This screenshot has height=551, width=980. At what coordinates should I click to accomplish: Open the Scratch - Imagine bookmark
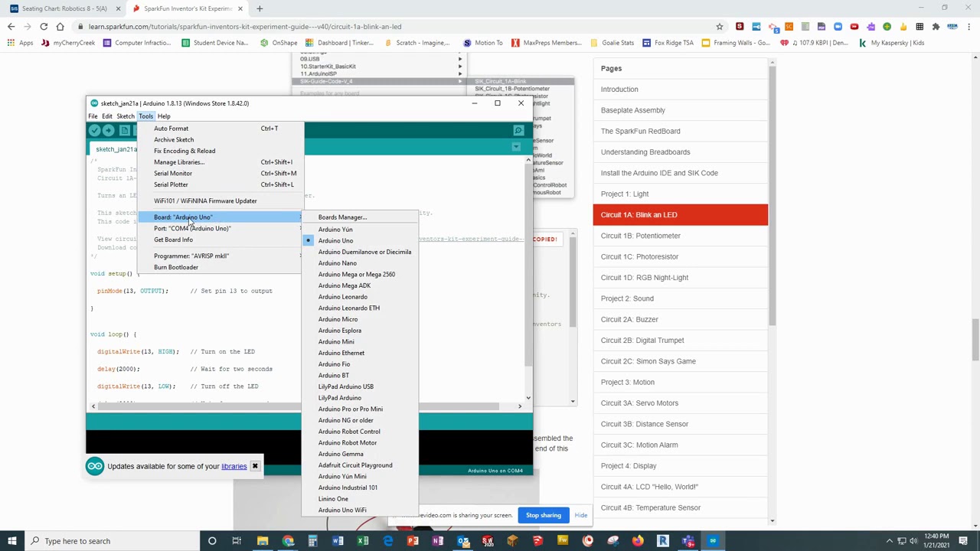tap(417, 43)
